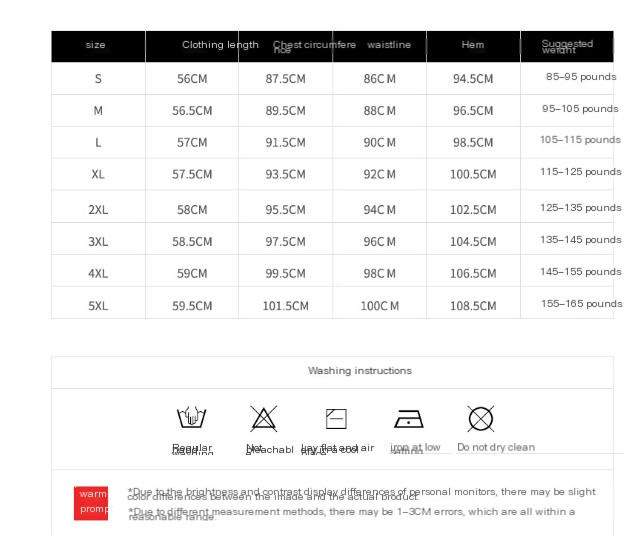Select the size column header

[x=96, y=45]
